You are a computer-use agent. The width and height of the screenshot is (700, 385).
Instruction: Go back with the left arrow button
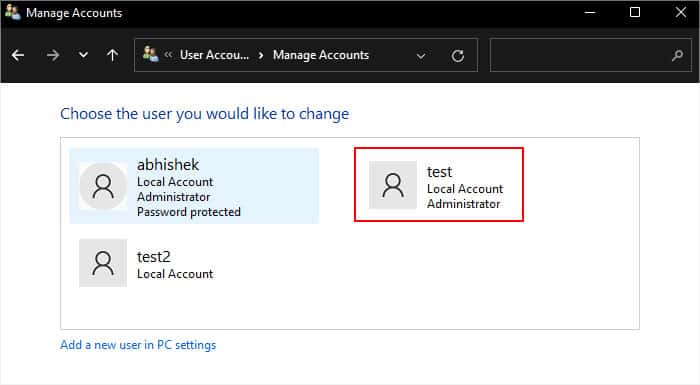pyautogui.click(x=18, y=55)
